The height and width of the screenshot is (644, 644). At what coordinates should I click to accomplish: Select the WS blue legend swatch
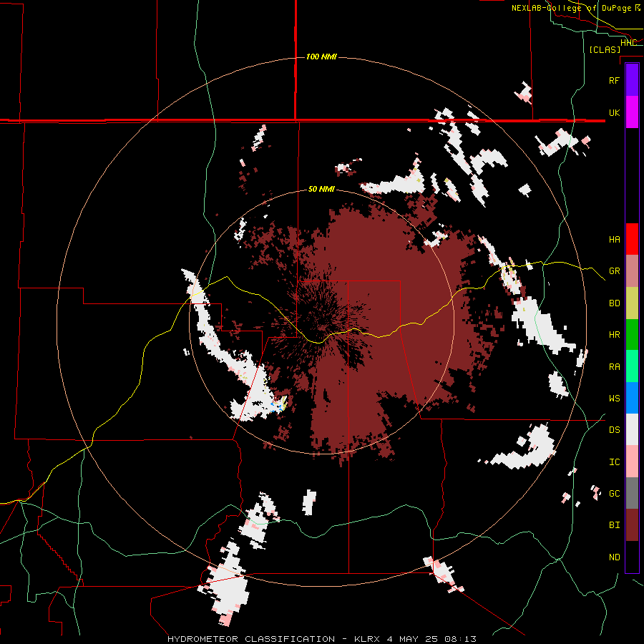pos(632,398)
